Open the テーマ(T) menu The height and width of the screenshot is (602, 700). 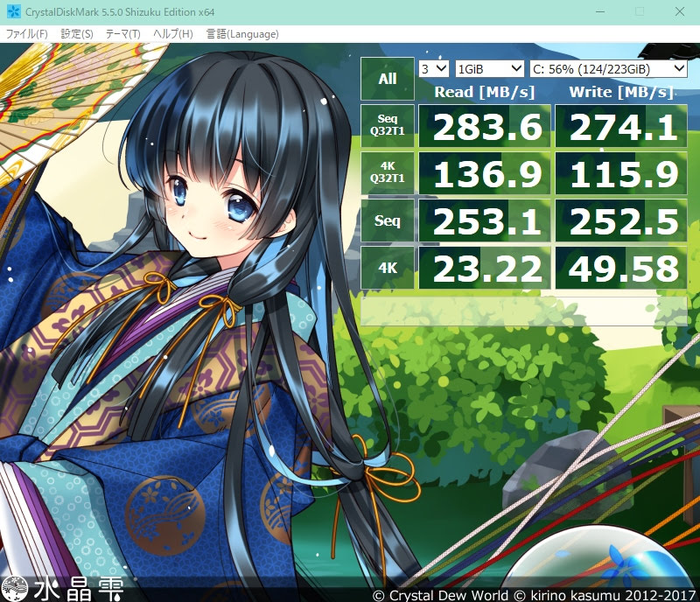click(122, 34)
